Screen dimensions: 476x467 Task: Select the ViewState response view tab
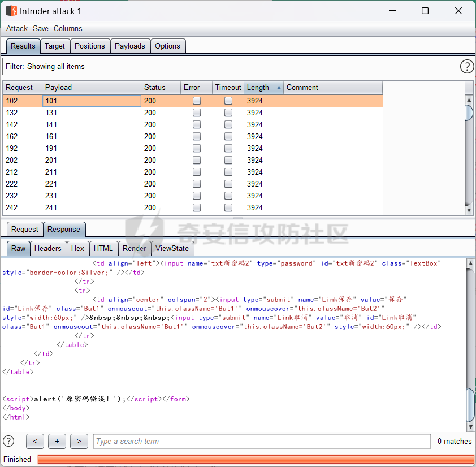pos(172,248)
